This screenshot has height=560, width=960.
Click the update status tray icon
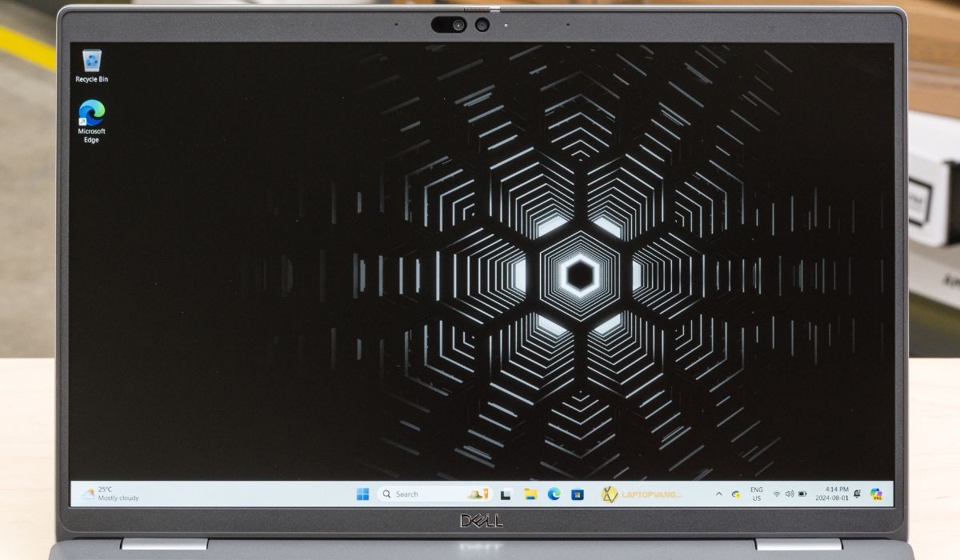point(736,494)
